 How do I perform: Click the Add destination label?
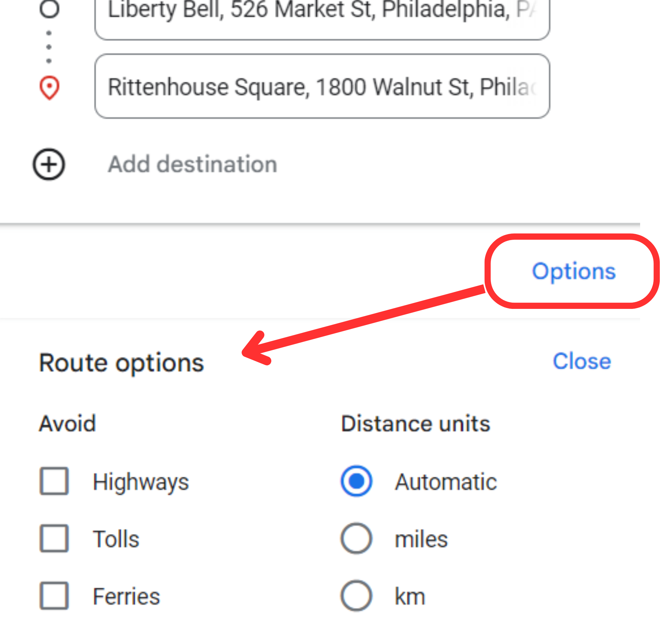click(192, 164)
